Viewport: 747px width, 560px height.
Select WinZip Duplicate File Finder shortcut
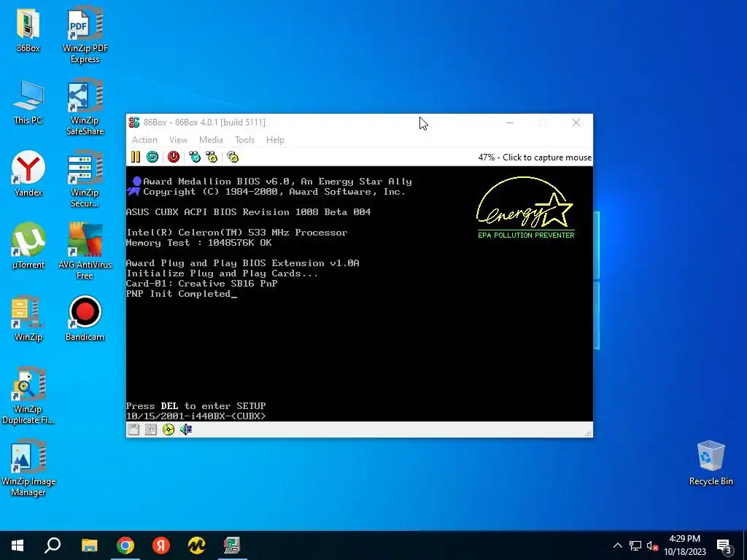pyautogui.click(x=28, y=395)
